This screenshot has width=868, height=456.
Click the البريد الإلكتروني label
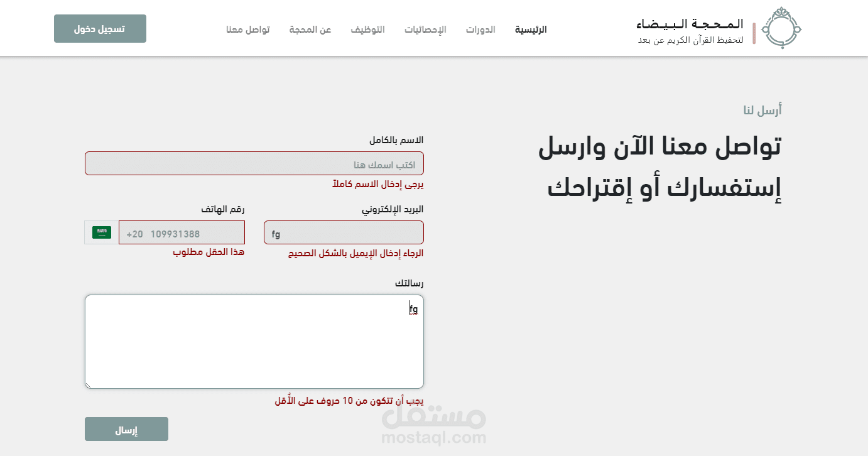pos(393,209)
